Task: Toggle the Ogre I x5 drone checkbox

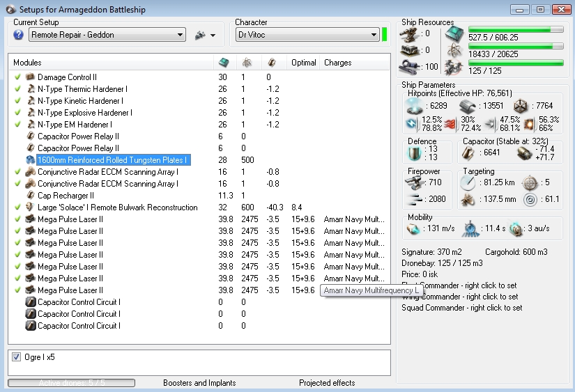Action: pos(17,356)
